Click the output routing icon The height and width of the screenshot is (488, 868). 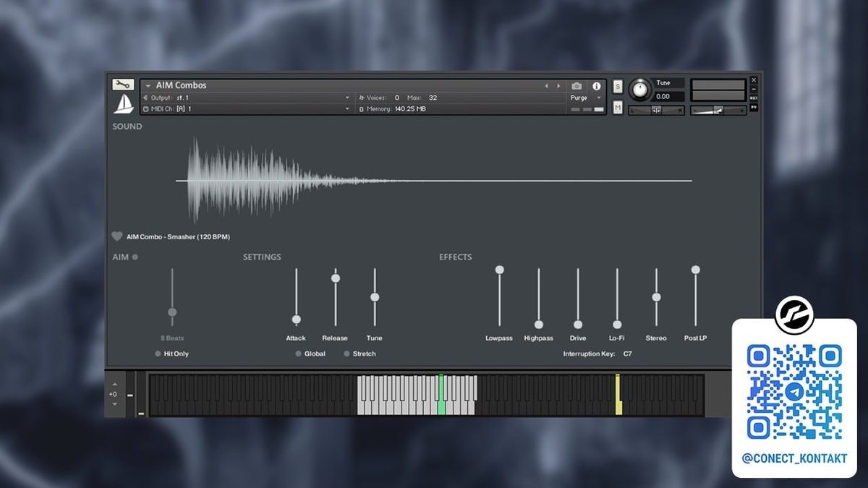point(145,98)
